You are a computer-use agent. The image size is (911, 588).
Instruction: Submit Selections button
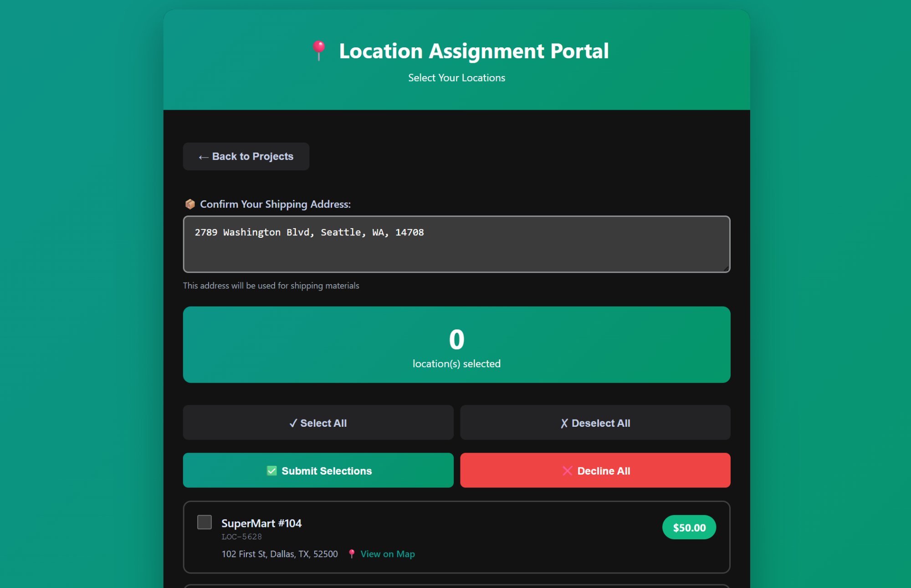(x=318, y=470)
